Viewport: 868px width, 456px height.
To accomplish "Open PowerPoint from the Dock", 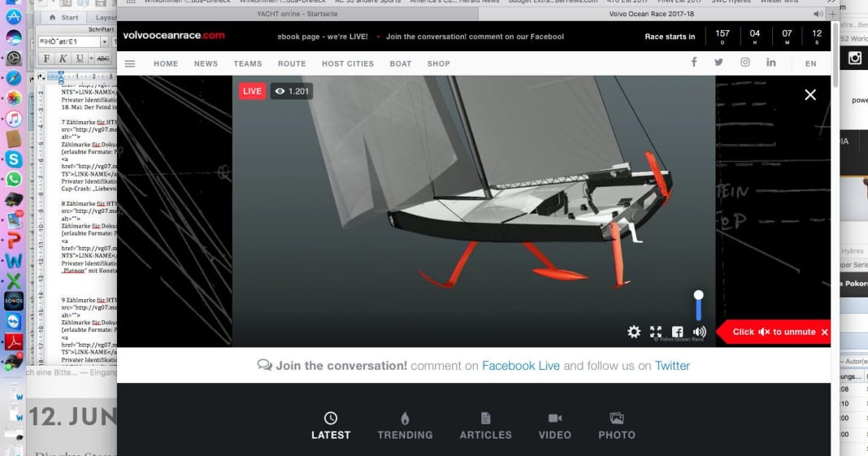I will point(13,240).
